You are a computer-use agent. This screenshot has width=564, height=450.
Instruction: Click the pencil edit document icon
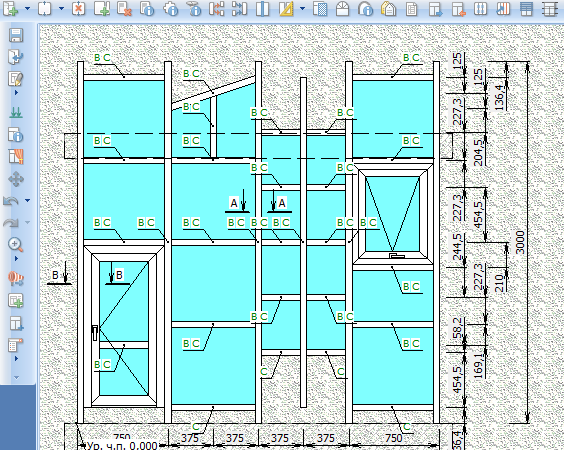(16, 79)
